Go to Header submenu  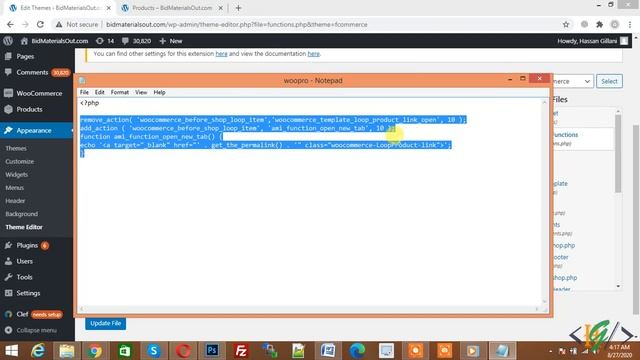pos(15,200)
